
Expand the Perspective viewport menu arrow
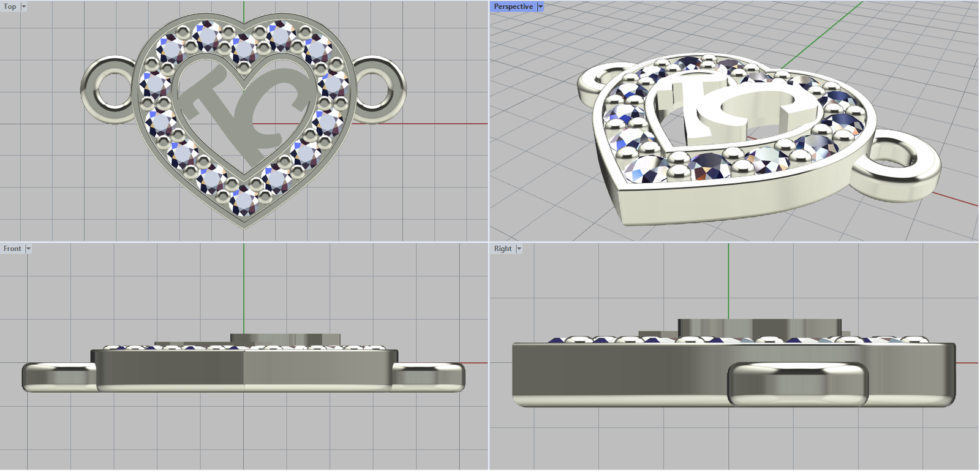pos(540,7)
